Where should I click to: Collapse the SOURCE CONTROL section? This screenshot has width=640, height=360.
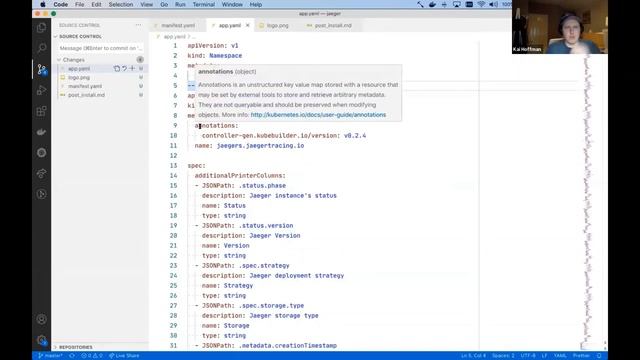pos(80,36)
